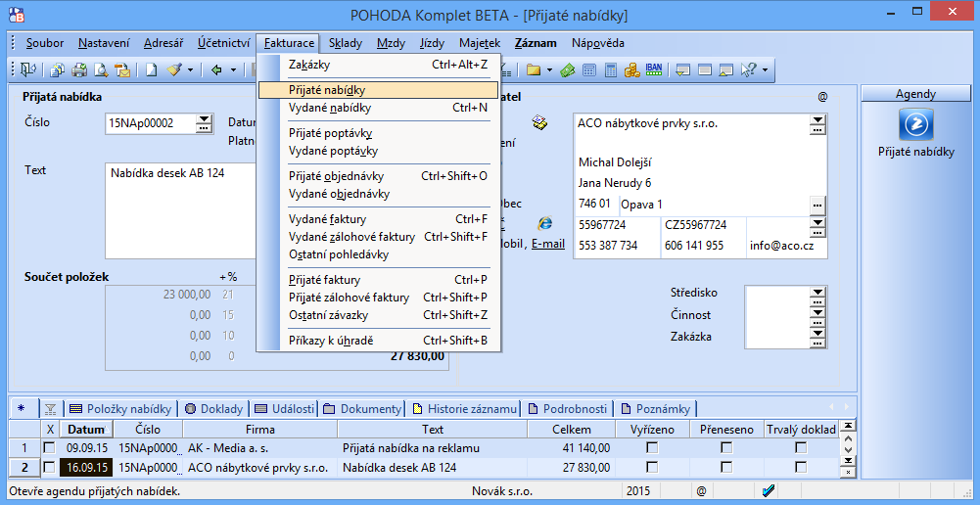The image size is (980, 505).
Task: Click the blue-topped calculator icon
Action: [611, 70]
